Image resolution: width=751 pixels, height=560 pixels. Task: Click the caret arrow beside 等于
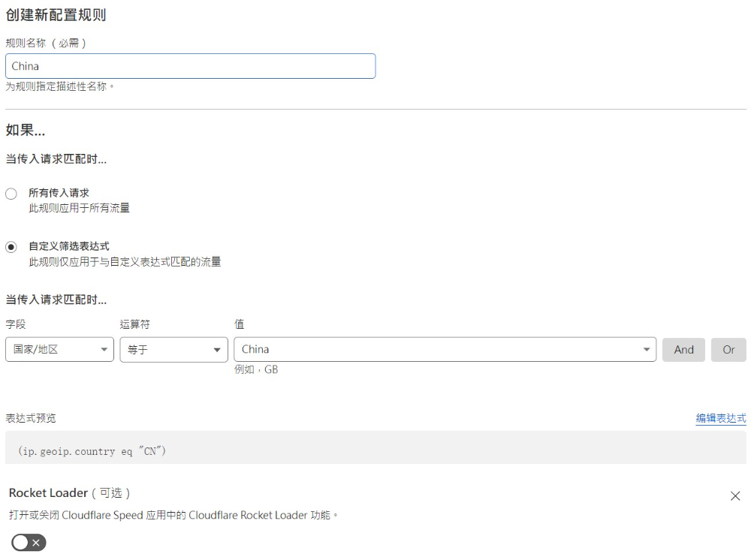[217, 350]
